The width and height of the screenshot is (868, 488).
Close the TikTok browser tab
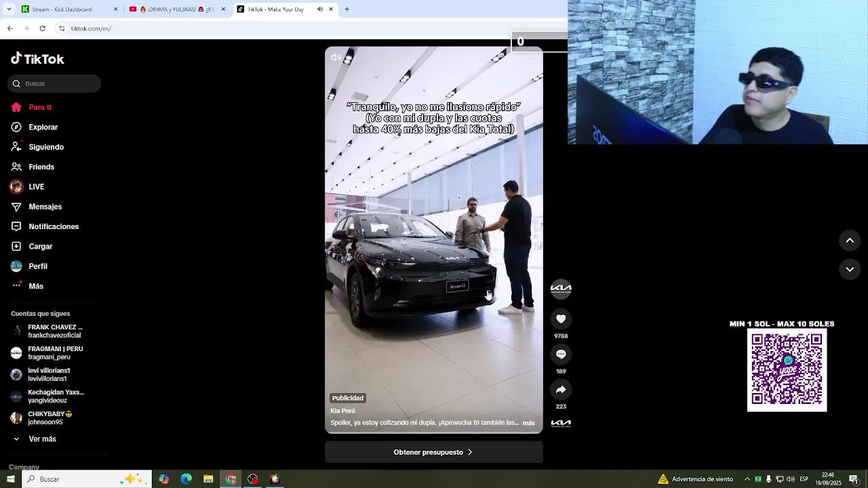[x=331, y=9]
